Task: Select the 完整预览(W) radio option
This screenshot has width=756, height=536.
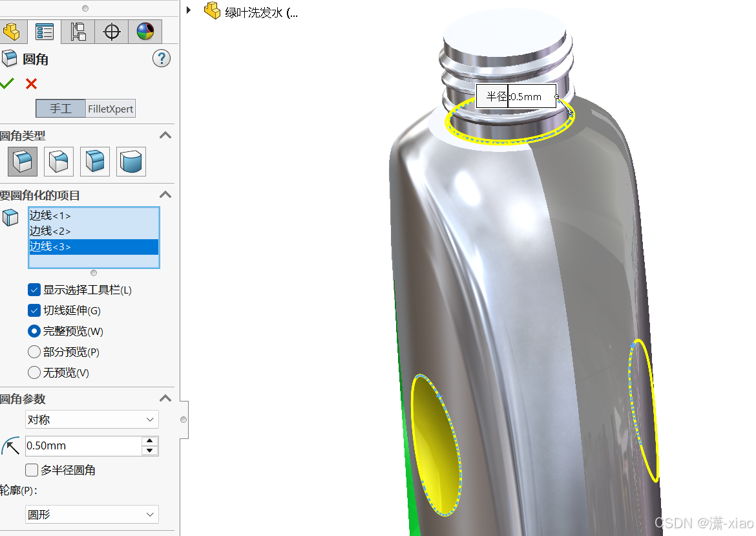Action: [34, 331]
